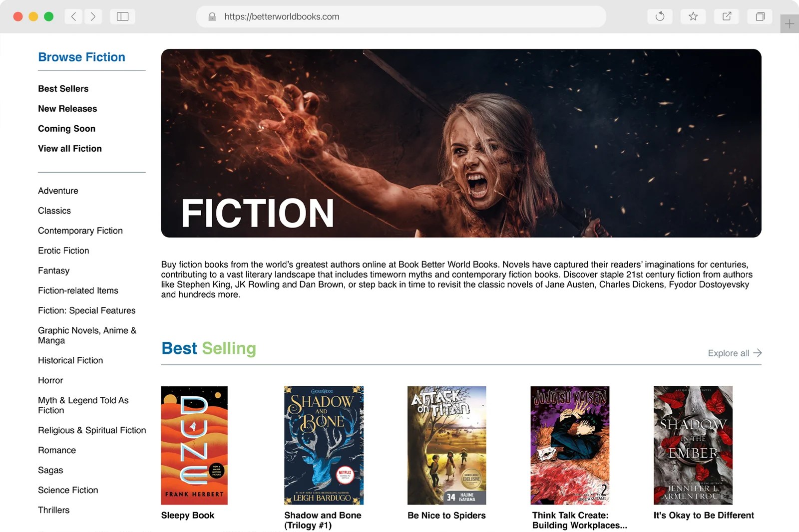Viewport: 799px width, 532px height.
Task: Select New Releases in sidebar
Action: coord(67,109)
